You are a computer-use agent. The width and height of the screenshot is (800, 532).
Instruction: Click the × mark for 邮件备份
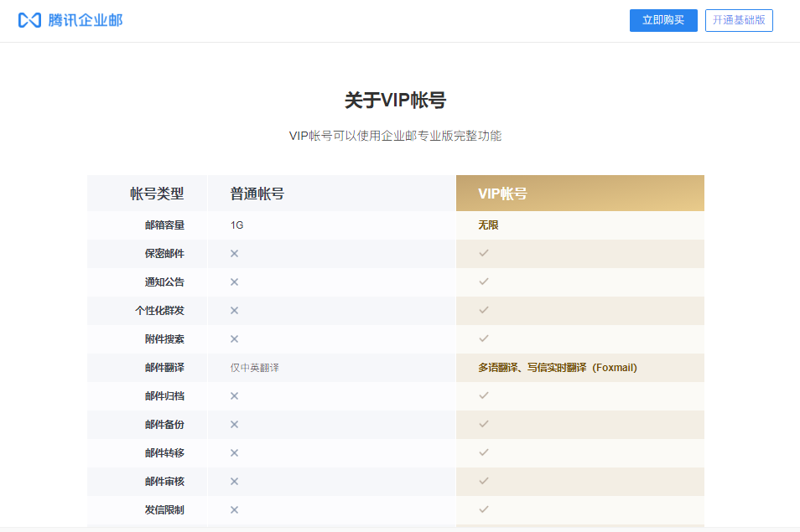point(234,425)
